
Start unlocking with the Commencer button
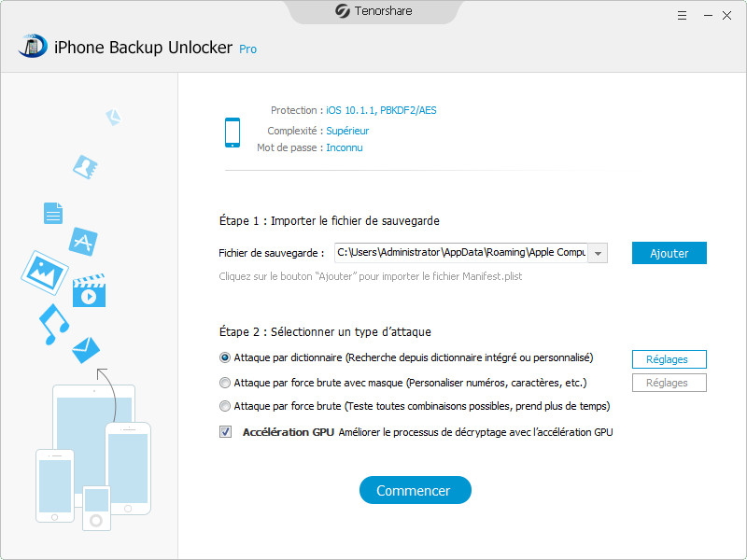click(x=415, y=490)
